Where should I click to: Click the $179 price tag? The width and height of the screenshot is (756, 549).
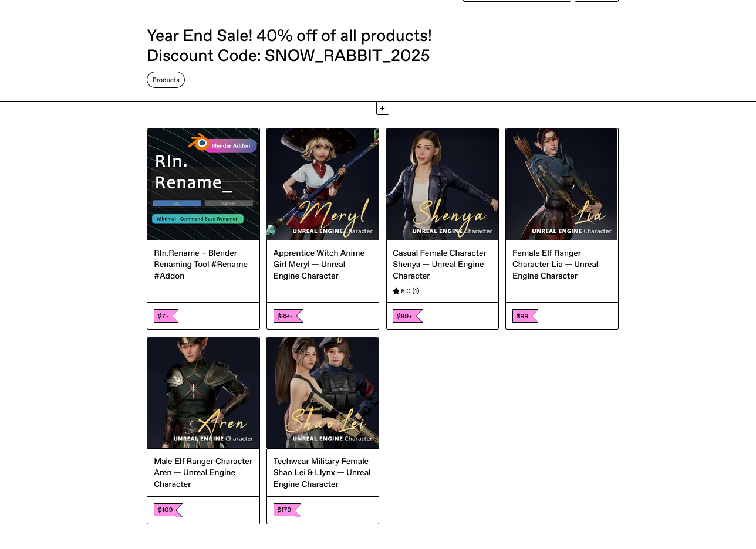[x=285, y=510]
